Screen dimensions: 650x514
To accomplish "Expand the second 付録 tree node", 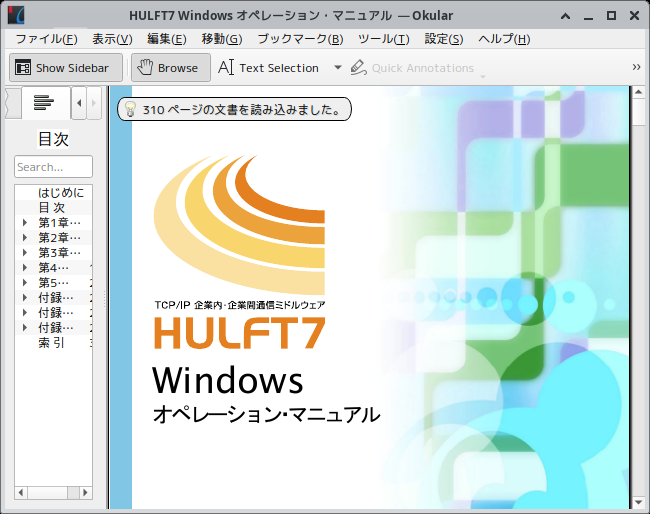I will coord(25,313).
